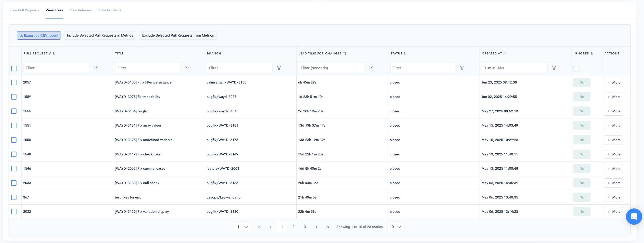Check the row for PR 1555
This screenshot has height=243, width=644.
14,111
